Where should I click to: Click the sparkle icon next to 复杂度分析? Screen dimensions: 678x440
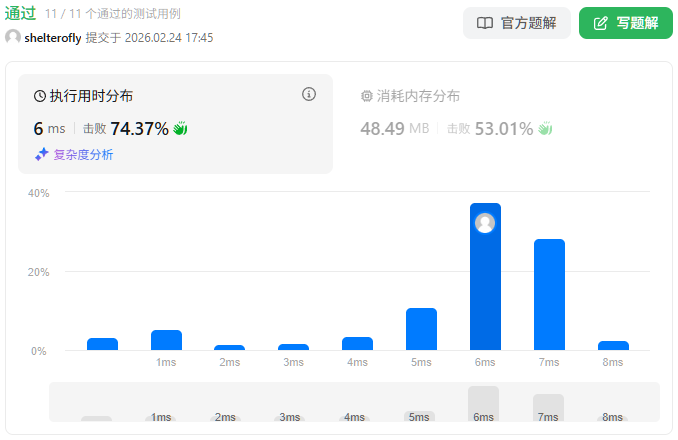(x=41, y=154)
